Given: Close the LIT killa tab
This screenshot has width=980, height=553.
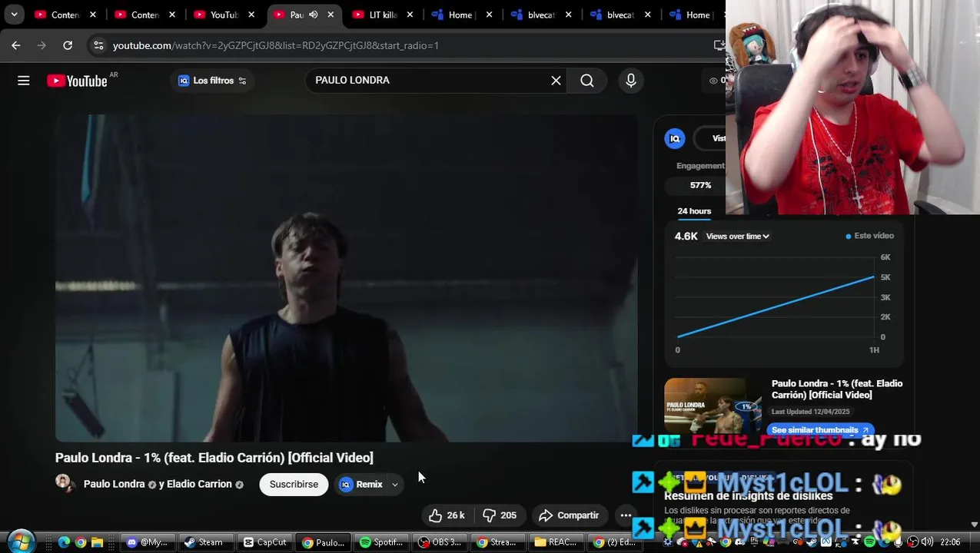Looking at the screenshot, I should (410, 15).
